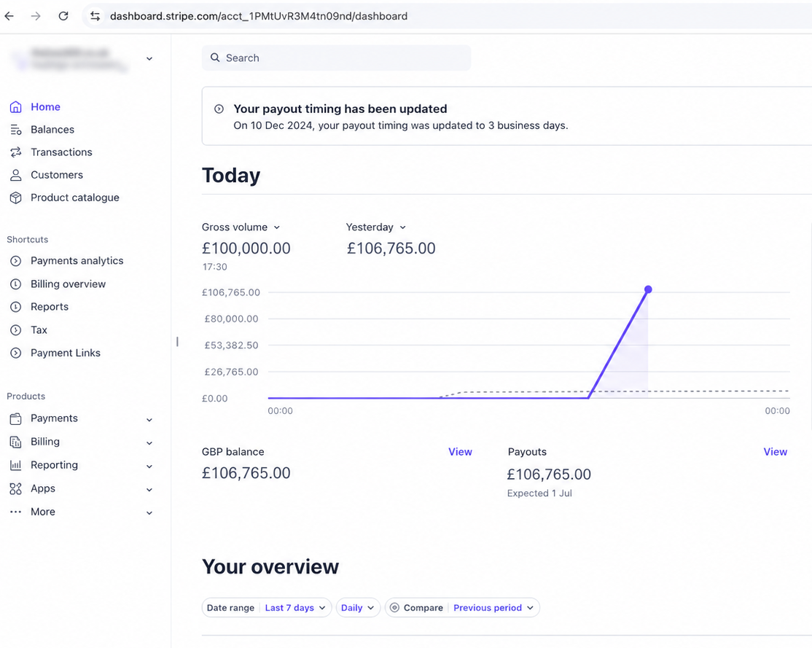Open Balances in the sidebar
Image resolution: width=812 pixels, height=648 pixels.
tap(52, 130)
